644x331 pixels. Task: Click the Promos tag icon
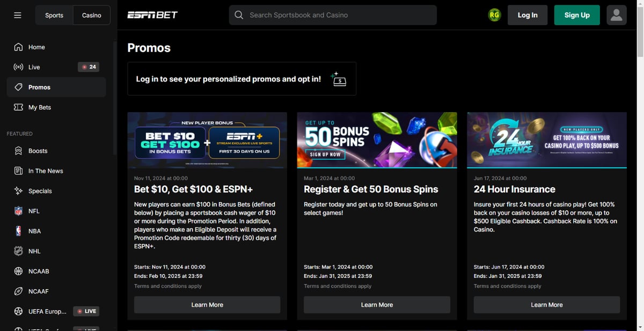tap(18, 87)
